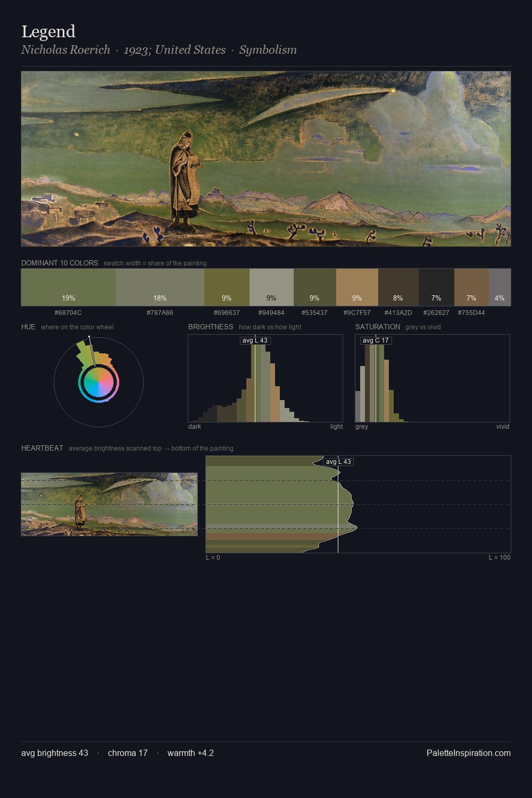Click the "swatch width = share of the painting" note

point(155,263)
